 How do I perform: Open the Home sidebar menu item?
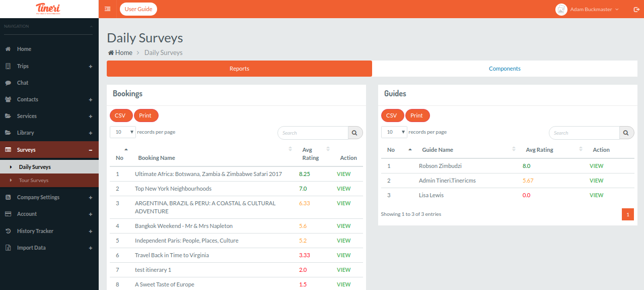coord(49,49)
